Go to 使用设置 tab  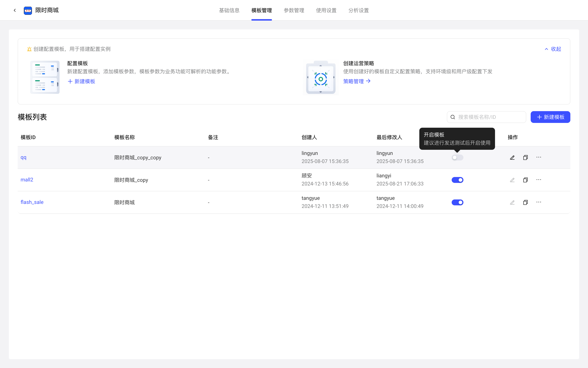(x=326, y=10)
